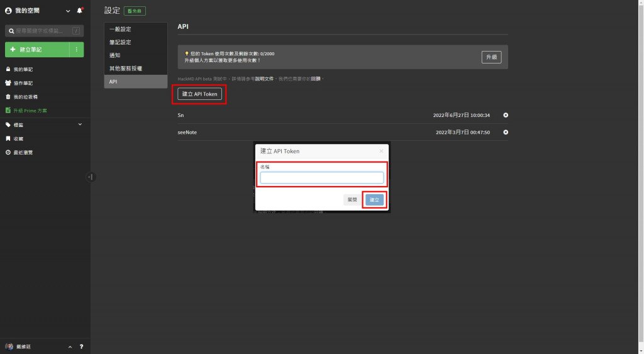Click the 關閉 button in dialog

[x=352, y=200]
